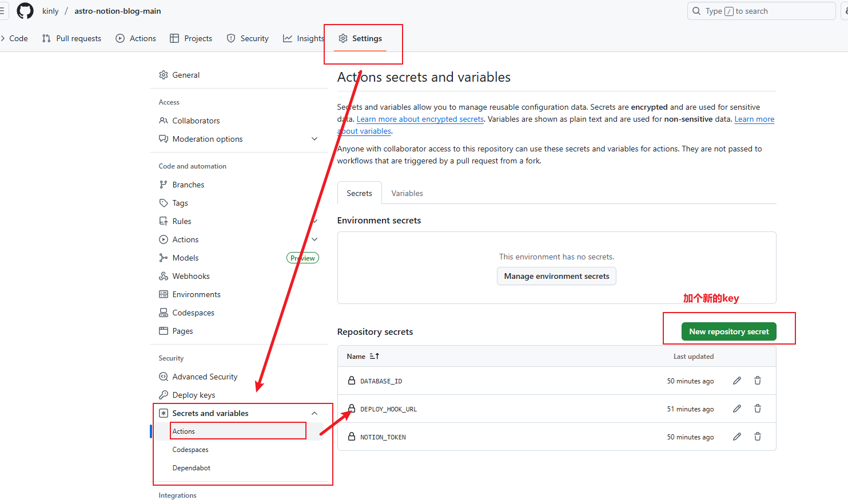Screen dimensions: 848x504
Task: Click Manage environment secrets button
Action: 556,276
